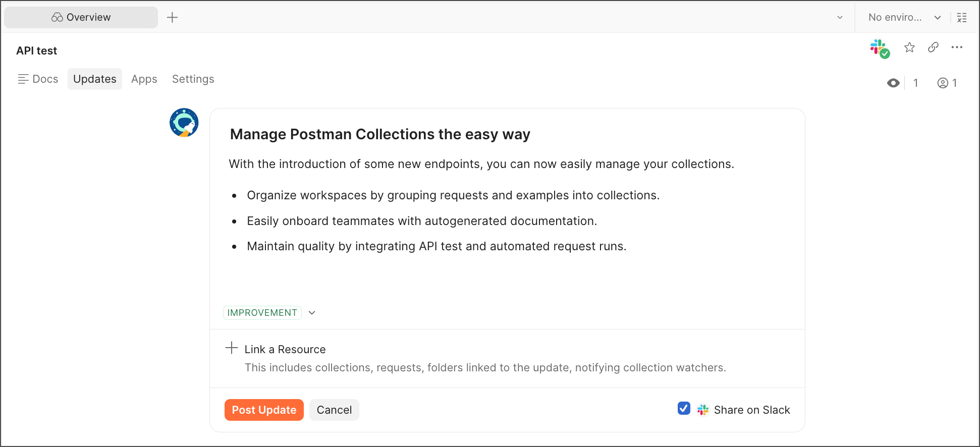Click the Slack integration icon in header

[x=879, y=48]
